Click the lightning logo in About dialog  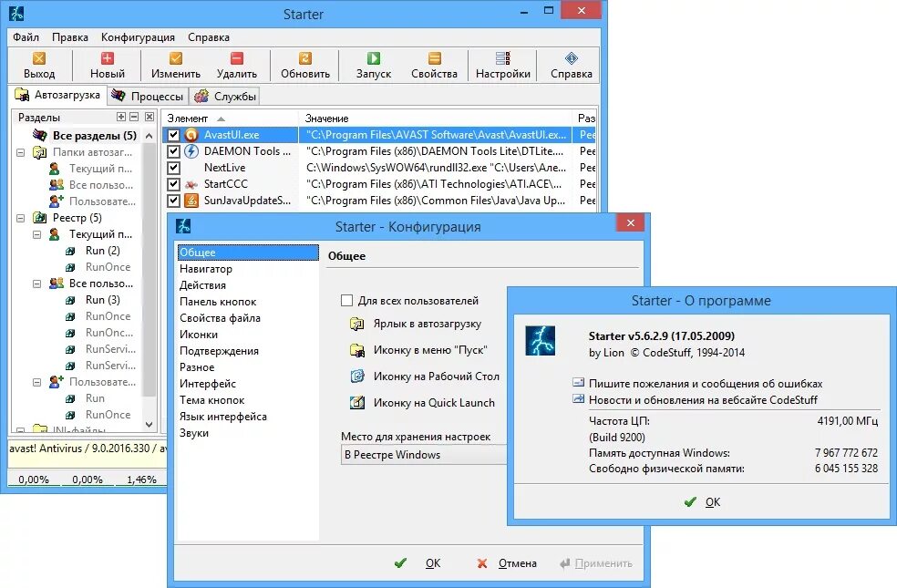[x=540, y=341]
